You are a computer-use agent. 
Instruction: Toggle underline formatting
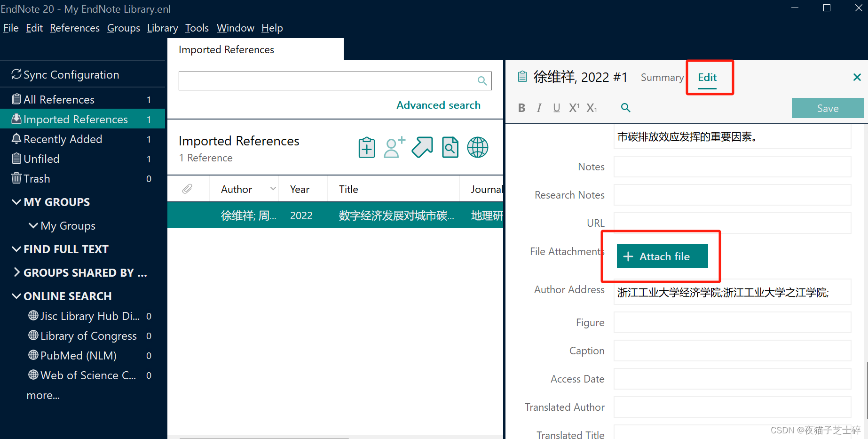pos(556,108)
